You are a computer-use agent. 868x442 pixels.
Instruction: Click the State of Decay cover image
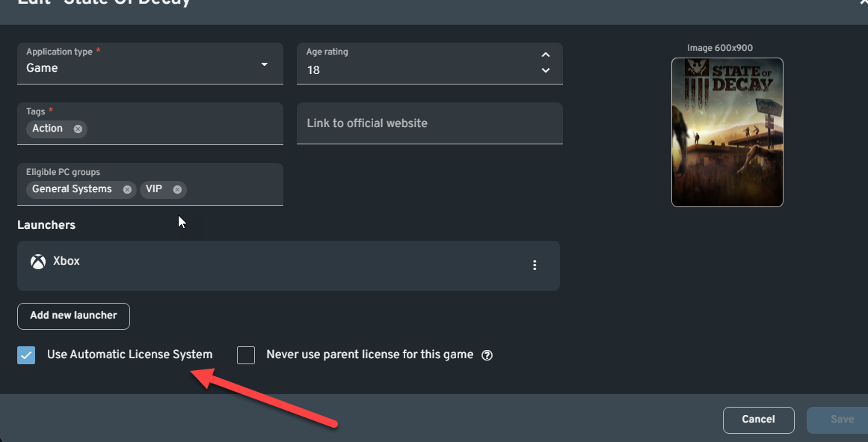727,132
